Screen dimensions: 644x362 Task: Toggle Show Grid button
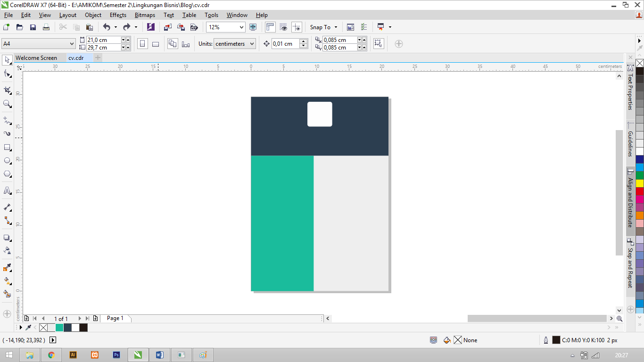283,27
